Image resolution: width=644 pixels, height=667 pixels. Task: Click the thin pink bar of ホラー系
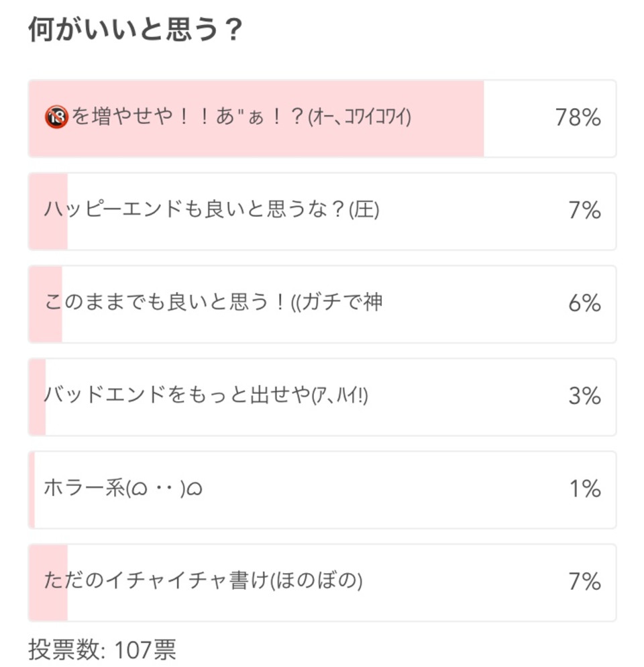[x=32, y=489]
